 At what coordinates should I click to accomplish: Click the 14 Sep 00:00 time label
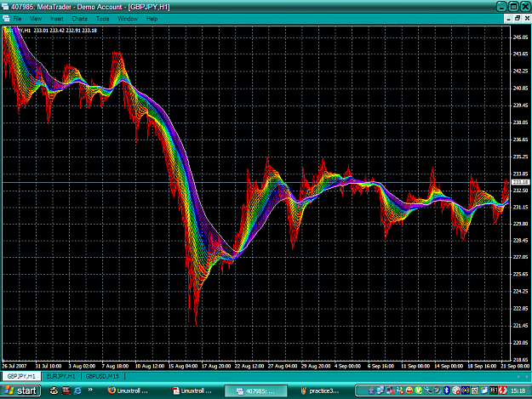click(449, 367)
